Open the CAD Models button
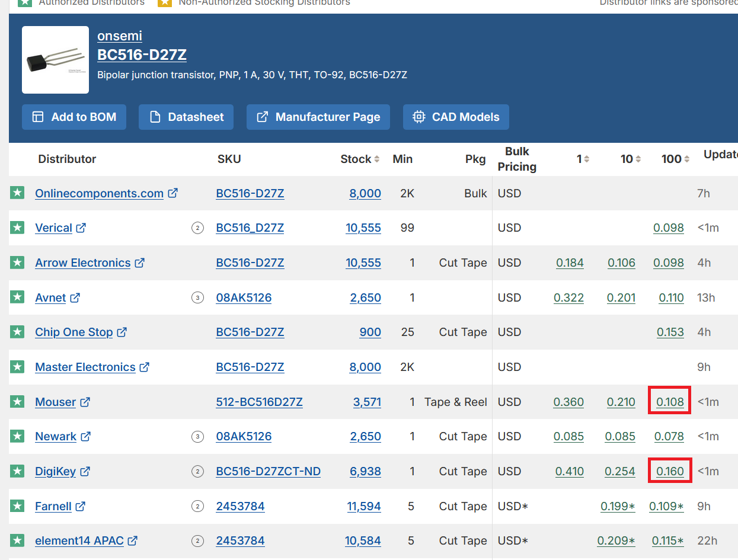Screen dimensions: 738x560 pos(456,117)
